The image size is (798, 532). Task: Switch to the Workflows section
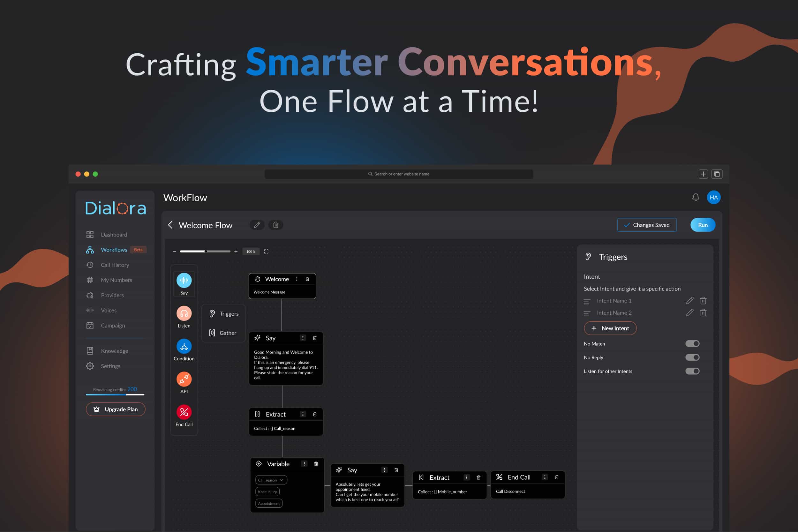pos(114,249)
